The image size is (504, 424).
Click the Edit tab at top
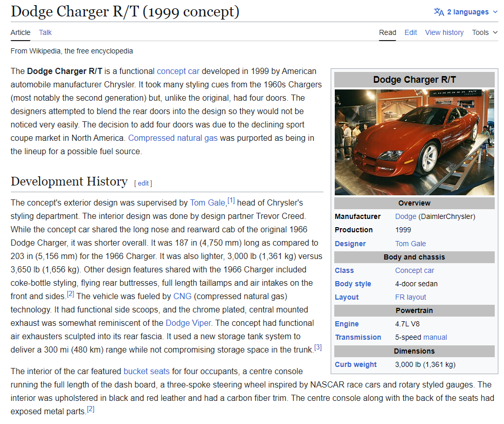(x=410, y=32)
